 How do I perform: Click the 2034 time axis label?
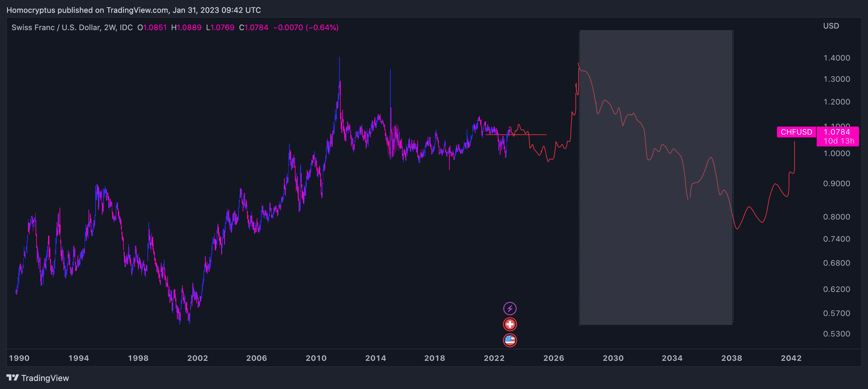(x=672, y=358)
